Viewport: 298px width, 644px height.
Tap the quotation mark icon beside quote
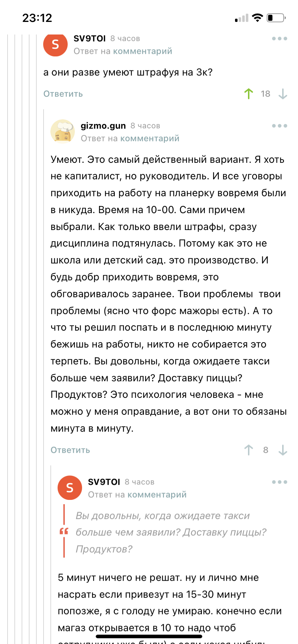click(64, 531)
